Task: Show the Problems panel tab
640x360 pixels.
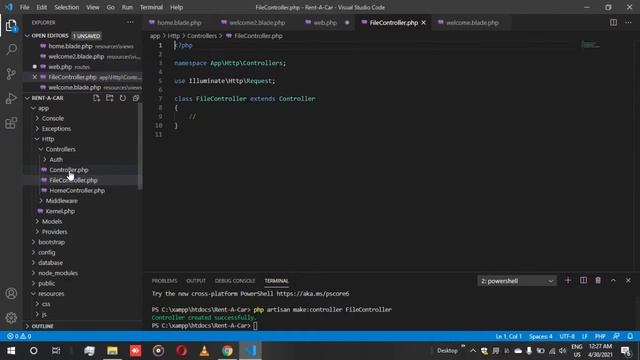Action: pyautogui.click(x=164, y=281)
